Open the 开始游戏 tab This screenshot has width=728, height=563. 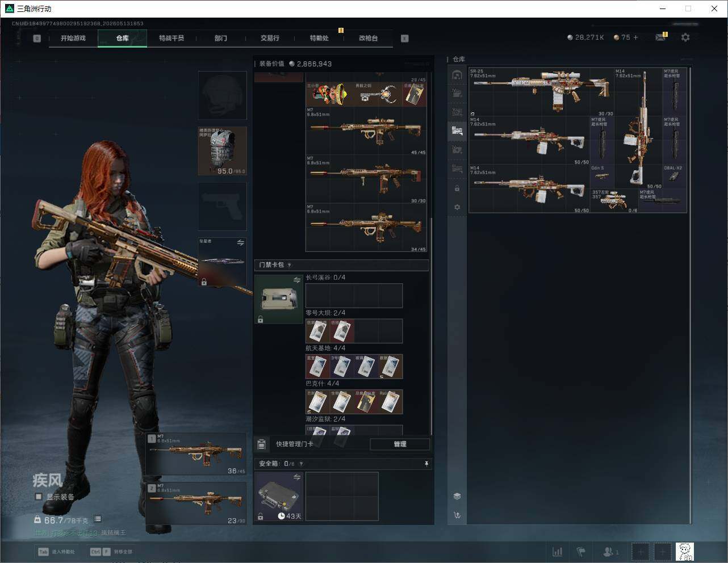click(x=73, y=38)
